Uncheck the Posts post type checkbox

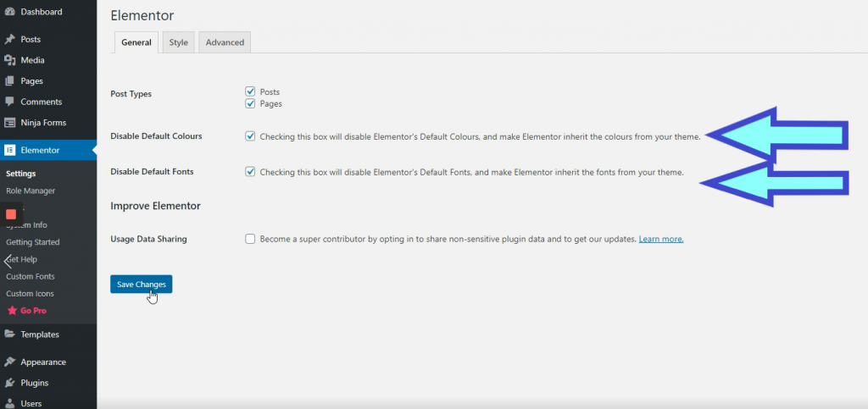(250, 91)
